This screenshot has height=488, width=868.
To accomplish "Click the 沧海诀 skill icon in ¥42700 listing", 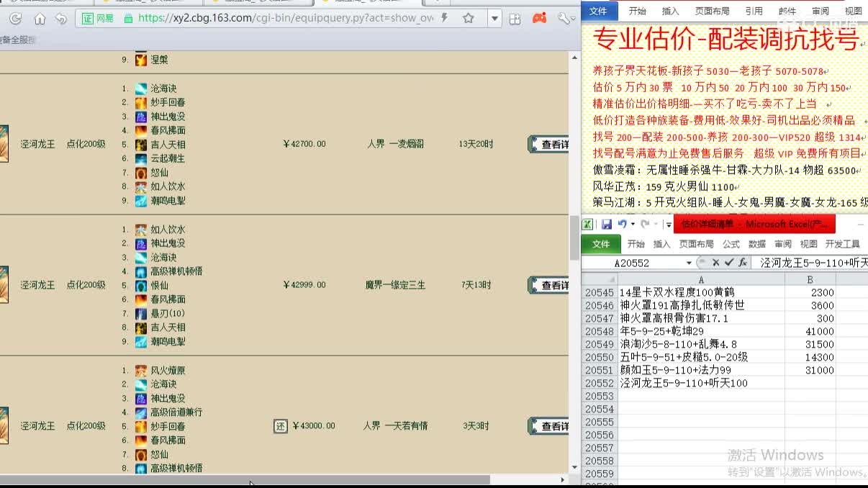I will 141,89.
